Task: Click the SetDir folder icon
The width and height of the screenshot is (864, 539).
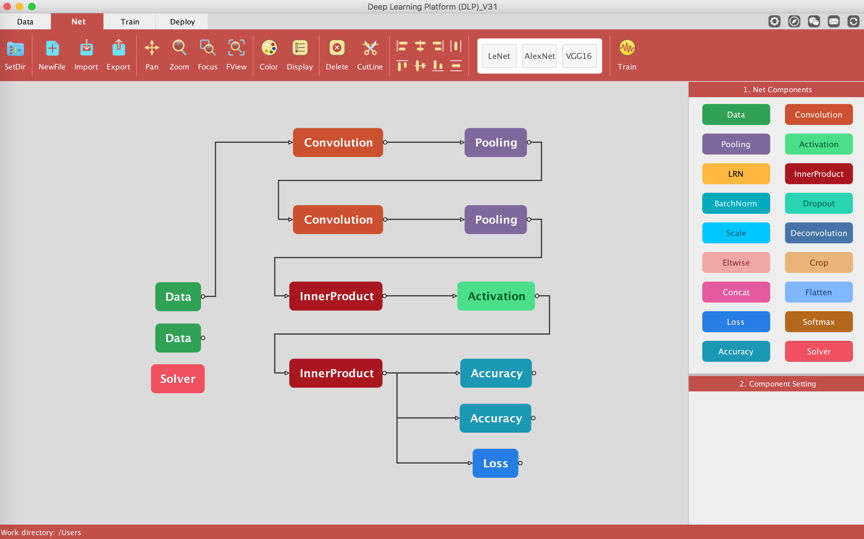Action: coord(15,49)
